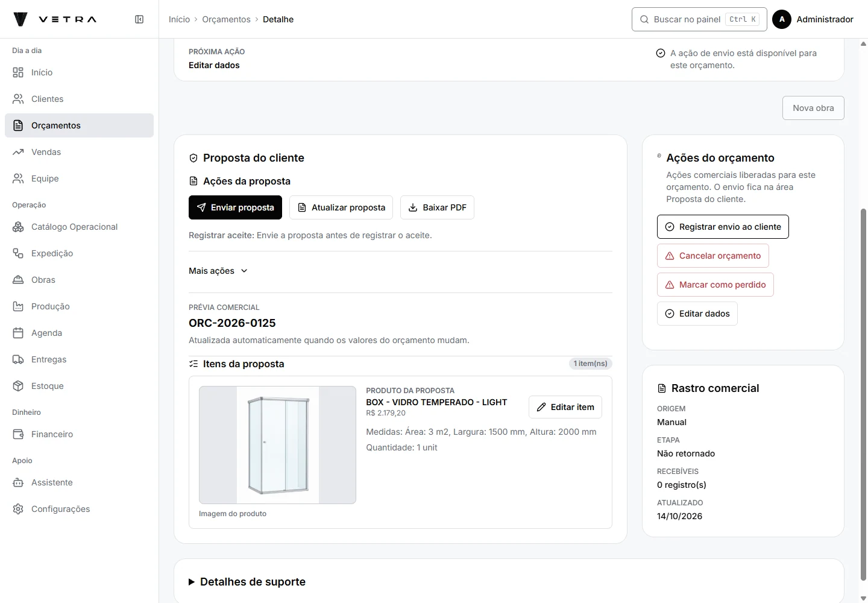
Task: Click the Configurações gear icon
Action: pos(18,509)
